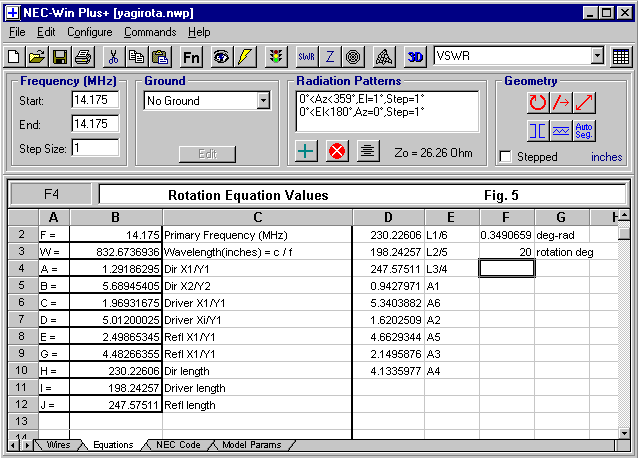
Task: Click the Print icon in toolbar
Action: [x=82, y=57]
